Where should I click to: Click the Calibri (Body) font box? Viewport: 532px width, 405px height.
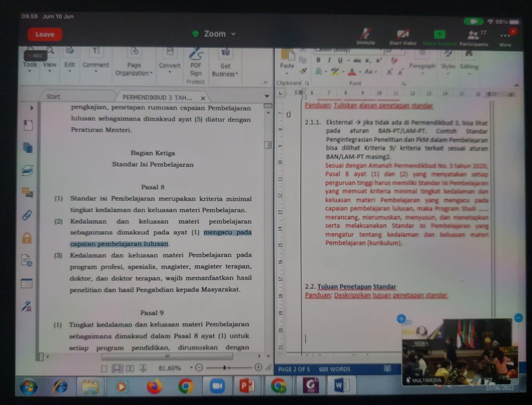(x=347, y=50)
